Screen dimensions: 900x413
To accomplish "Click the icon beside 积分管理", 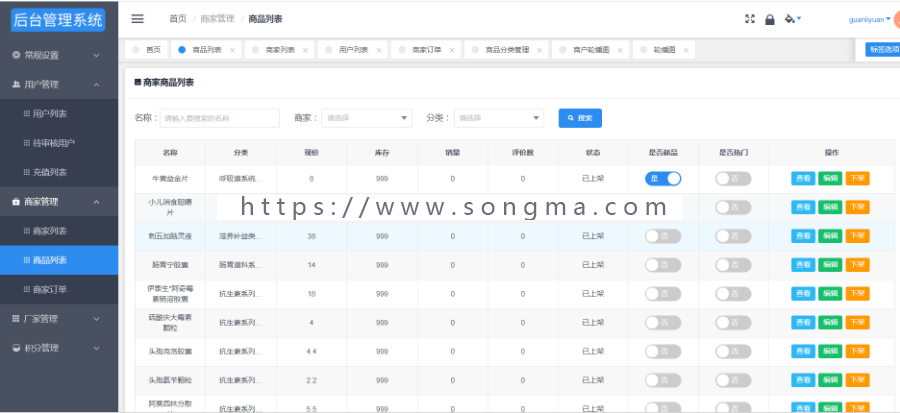I will pyautogui.click(x=16, y=348).
